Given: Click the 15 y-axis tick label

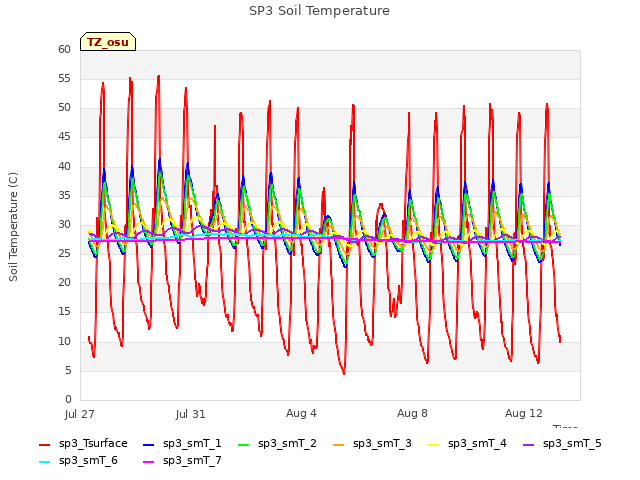Looking at the screenshot, I should (64, 312).
